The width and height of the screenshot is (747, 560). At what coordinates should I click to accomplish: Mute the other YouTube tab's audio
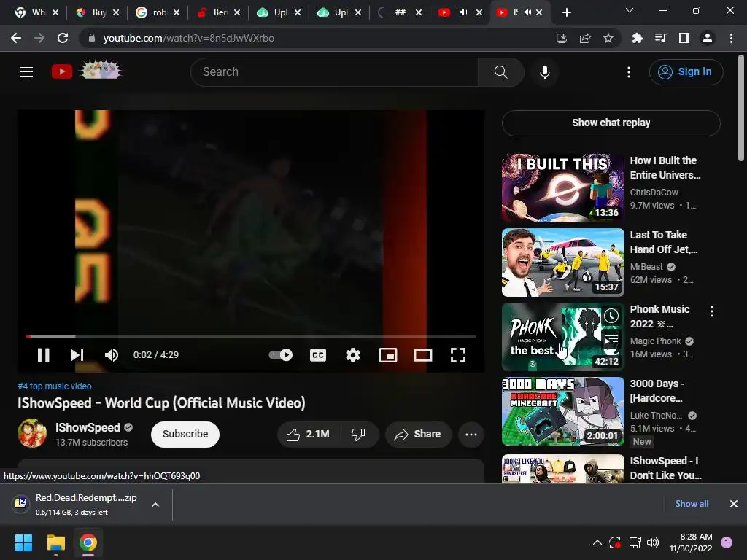[x=463, y=12]
